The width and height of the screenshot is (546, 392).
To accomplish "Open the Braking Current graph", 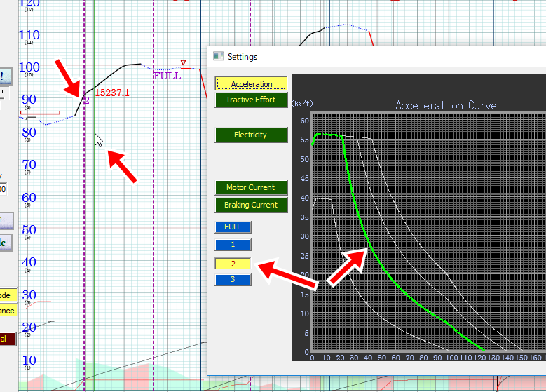I will click(x=251, y=205).
